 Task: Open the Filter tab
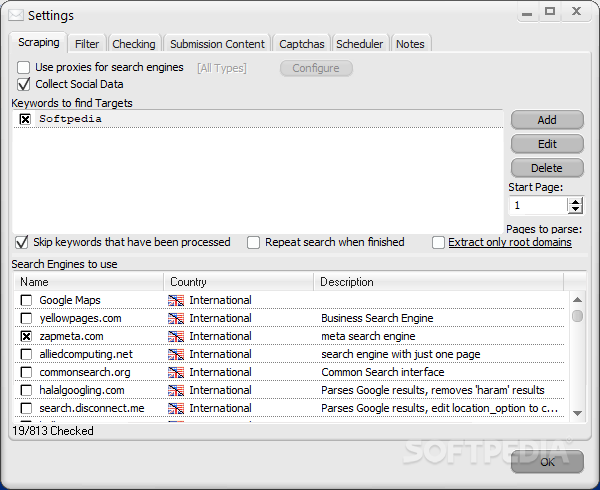tap(87, 44)
